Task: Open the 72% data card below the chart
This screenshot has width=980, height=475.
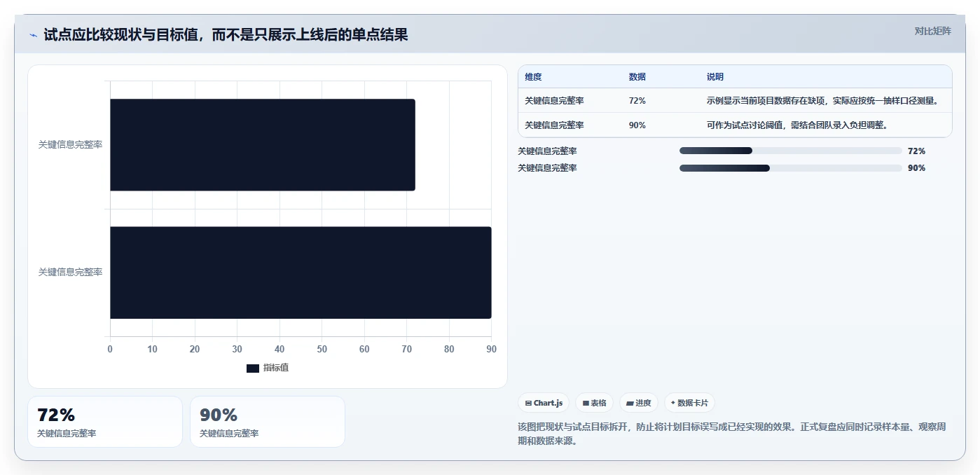Action: tap(105, 422)
